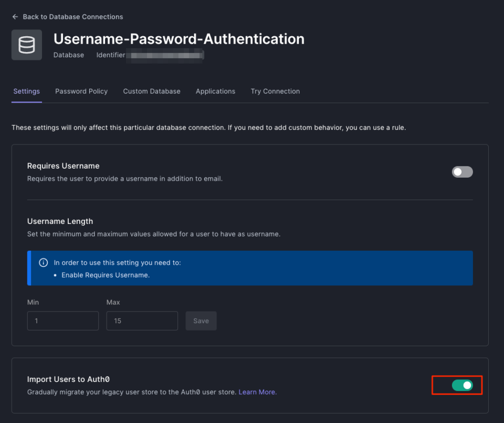Viewport: 504px width, 423px height.
Task: Click the Requires Username section heading
Action: coord(63,166)
